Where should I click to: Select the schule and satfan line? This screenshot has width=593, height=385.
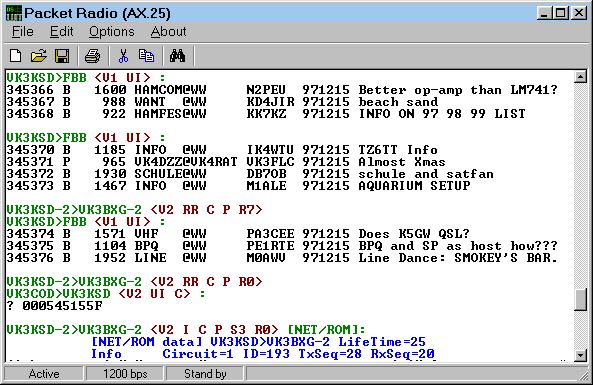[250, 174]
